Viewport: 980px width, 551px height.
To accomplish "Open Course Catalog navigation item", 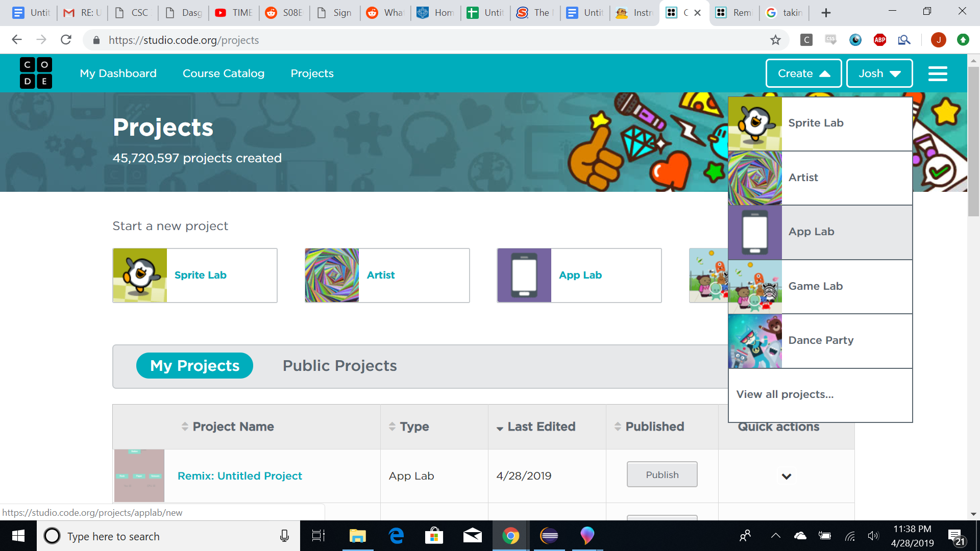I will tap(223, 73).
